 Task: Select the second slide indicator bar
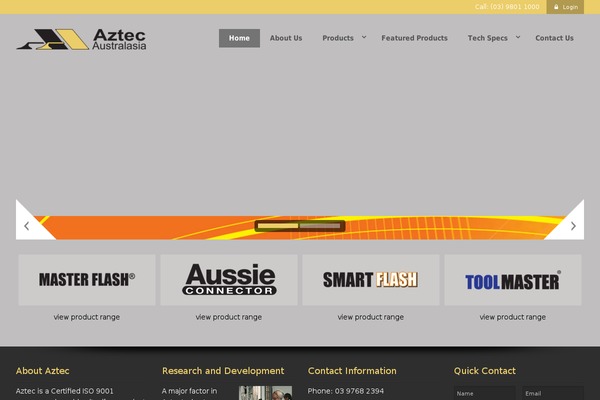tap(320, 226)
